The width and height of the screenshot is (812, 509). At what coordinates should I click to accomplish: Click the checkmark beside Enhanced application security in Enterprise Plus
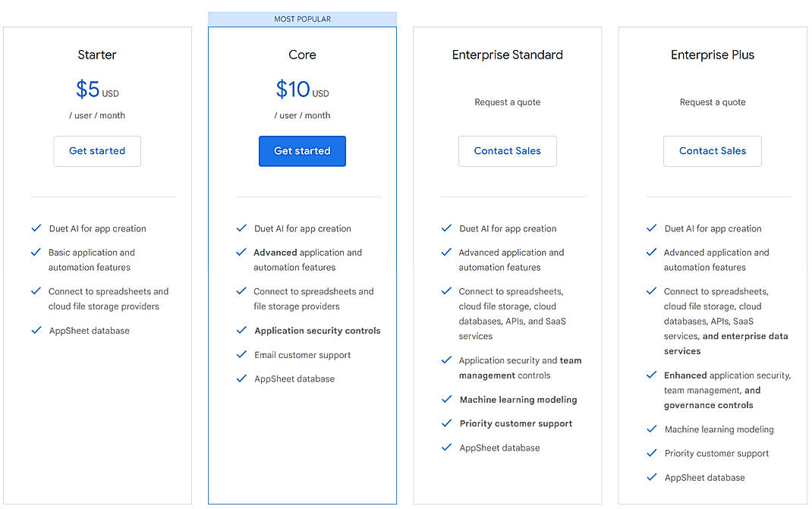[651, 375]
